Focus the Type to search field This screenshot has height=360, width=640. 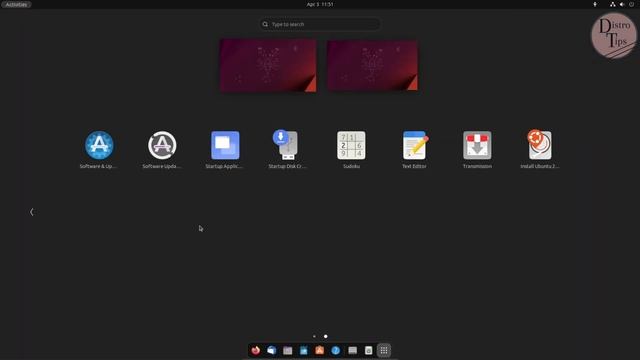[320, 24]
